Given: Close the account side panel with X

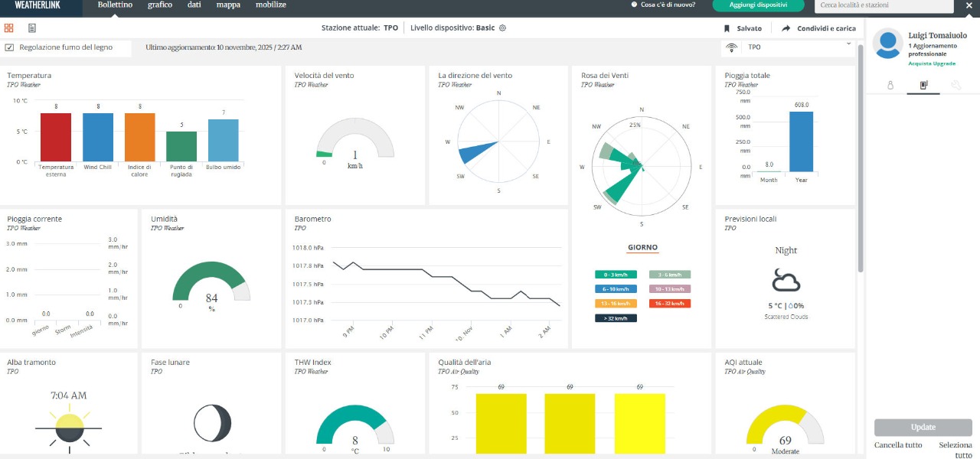Looking at the screenshot, I should pyautogui.click(x=969, y=5).
